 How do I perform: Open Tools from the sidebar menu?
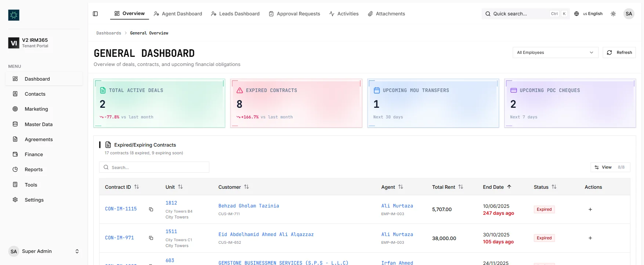(44, 185)
